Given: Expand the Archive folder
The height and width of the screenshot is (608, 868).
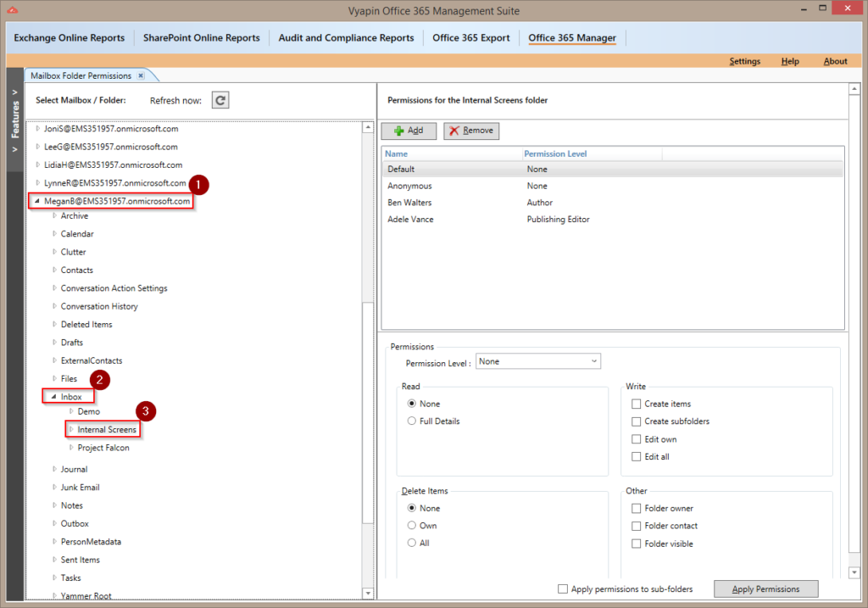Looking at the screenshot, I should [x=54, y=215].
